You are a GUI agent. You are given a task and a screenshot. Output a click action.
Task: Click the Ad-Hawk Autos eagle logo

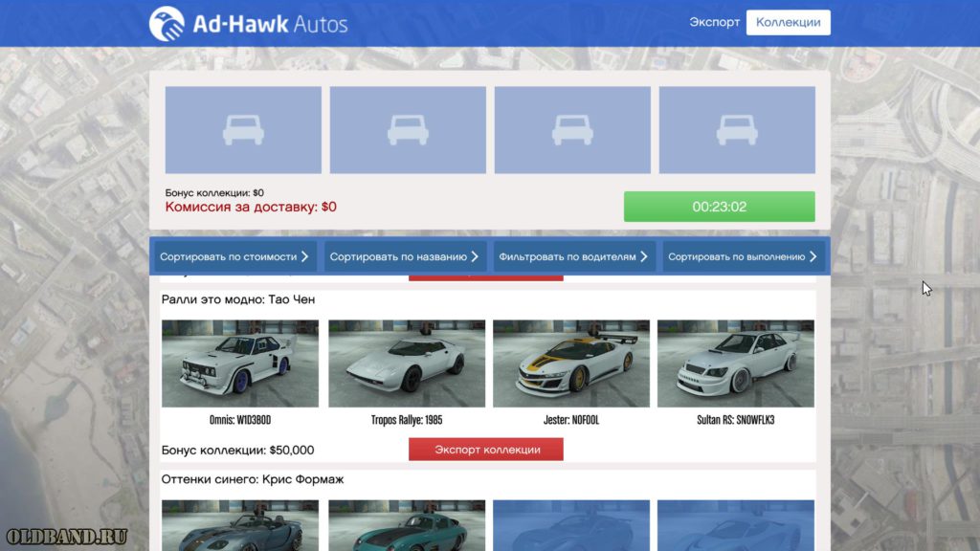[x=167, y=24]
